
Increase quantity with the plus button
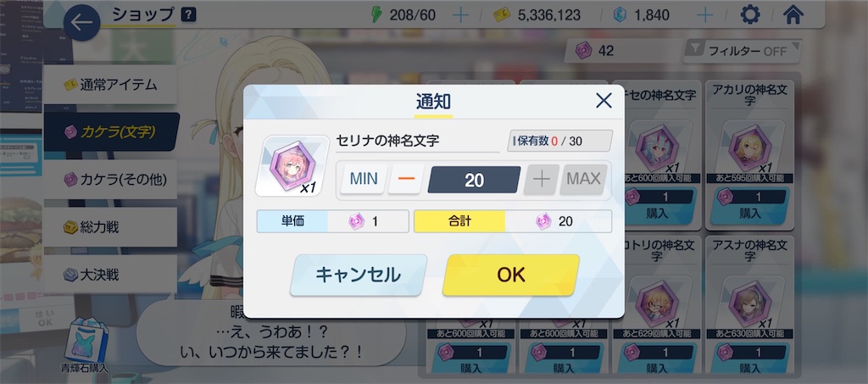pos(542,179)
